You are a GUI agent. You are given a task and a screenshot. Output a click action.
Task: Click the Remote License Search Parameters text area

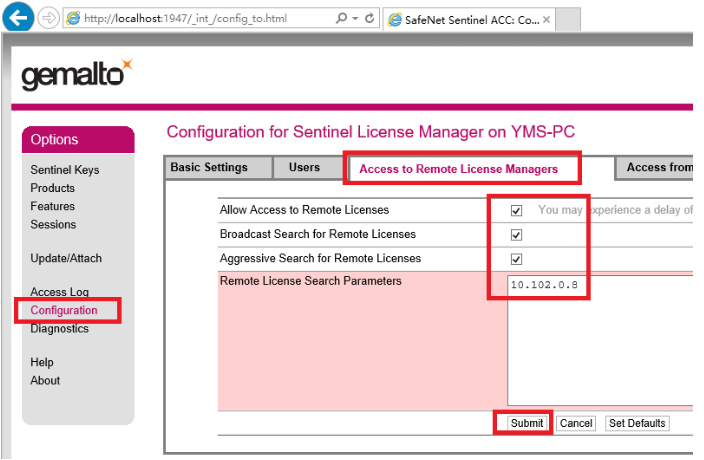pyautogui.click(x=600, y=341)
